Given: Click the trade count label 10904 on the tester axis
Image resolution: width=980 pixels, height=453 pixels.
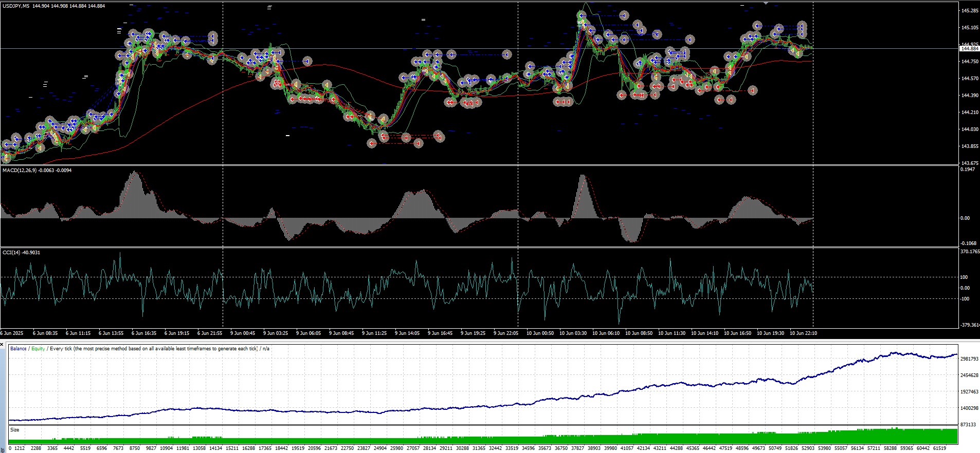Looking at the screenshot, I should (x=166, y=448).
